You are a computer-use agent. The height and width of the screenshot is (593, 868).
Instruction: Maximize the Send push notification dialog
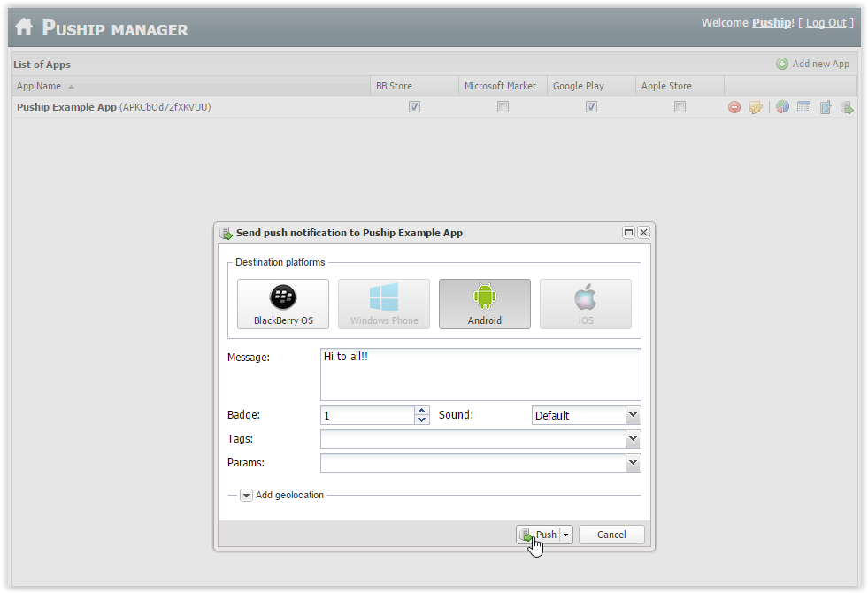(x=628, y=233)
